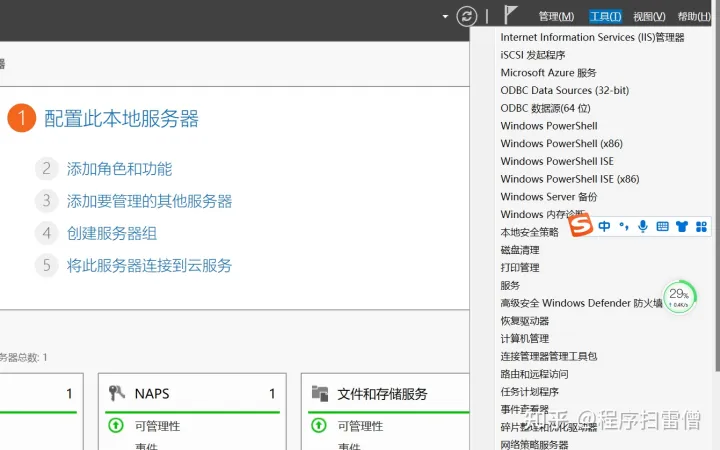Open Sogou toolbox grid icon
The height and width of the screenshot is (450, 720).
coord(701,226)
